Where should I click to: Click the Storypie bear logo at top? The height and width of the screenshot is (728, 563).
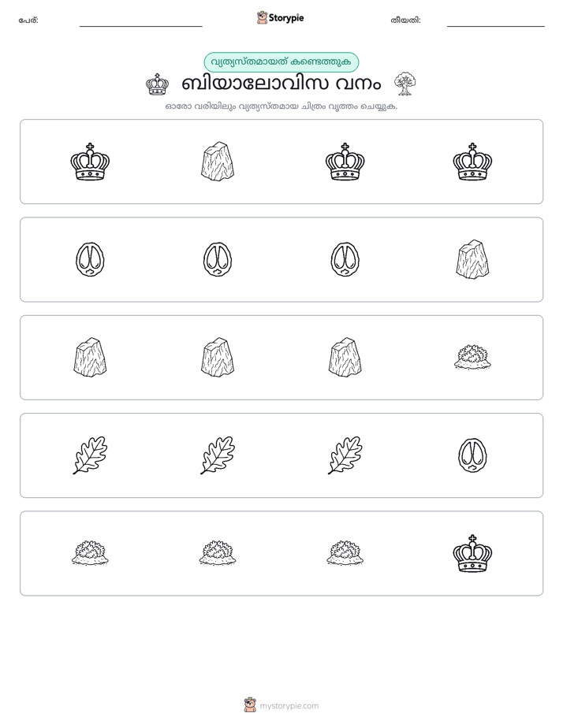262,17
